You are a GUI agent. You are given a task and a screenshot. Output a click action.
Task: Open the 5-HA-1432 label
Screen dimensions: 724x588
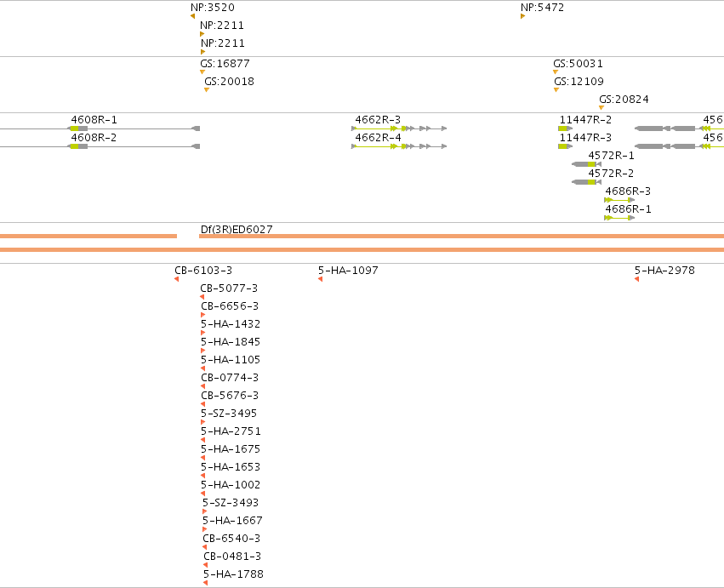click(x=231, y=324)
